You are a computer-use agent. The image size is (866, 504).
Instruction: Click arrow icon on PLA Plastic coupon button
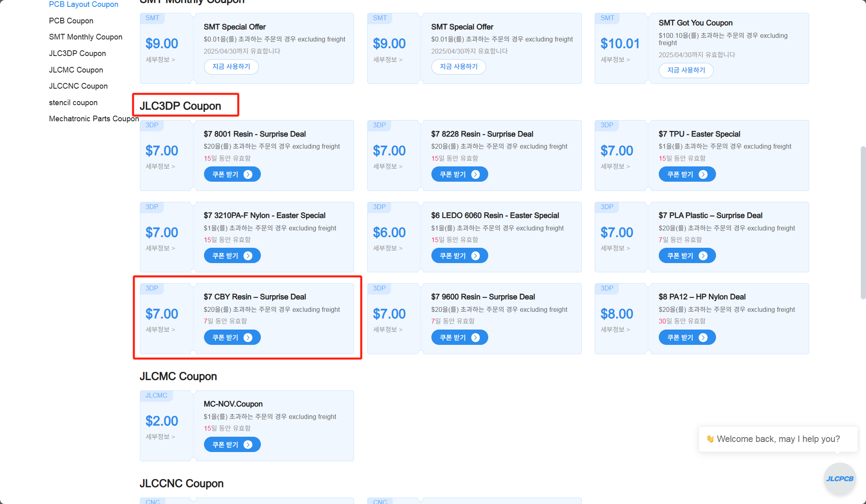(x=703, y=256)
